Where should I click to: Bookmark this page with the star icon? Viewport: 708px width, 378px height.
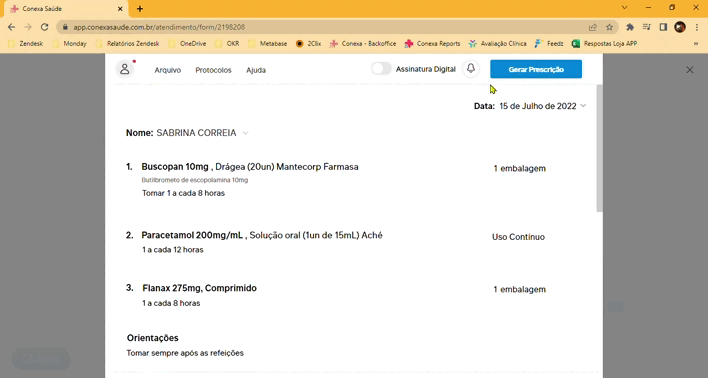tap(610, 27)
